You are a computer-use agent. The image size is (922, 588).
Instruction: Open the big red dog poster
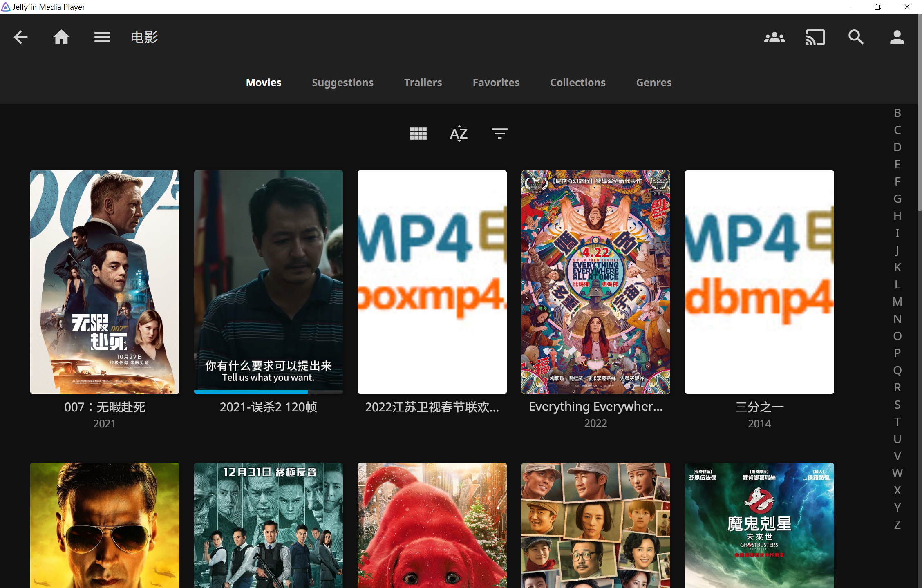click(432, 525)
